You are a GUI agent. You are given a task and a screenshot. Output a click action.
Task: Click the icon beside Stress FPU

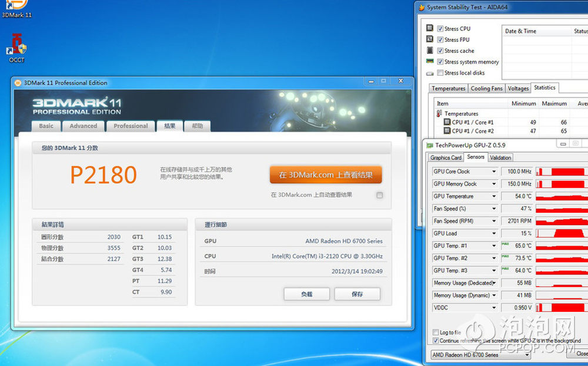(430, 39)
